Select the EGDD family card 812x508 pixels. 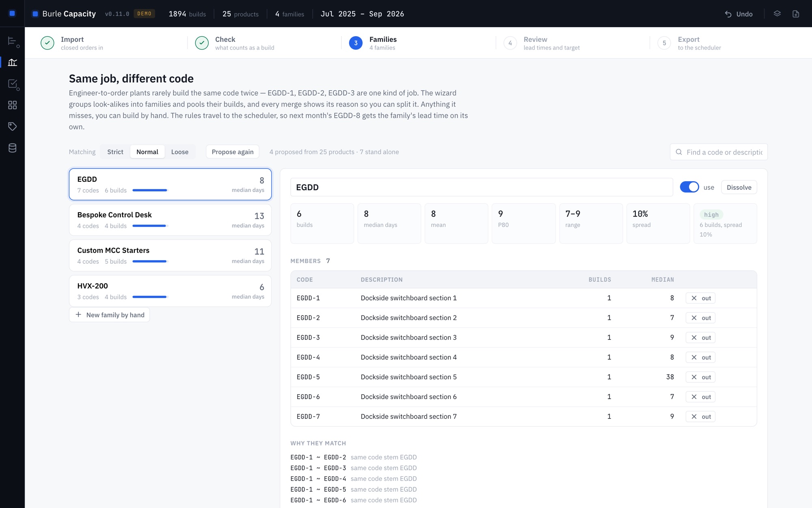[x=170, y=184]
